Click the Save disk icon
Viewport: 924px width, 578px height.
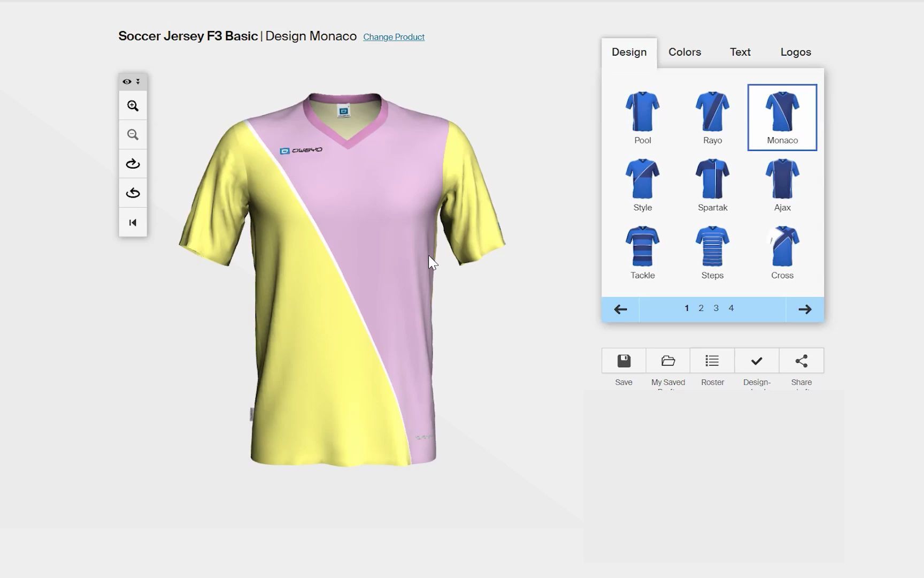point(623,361)
